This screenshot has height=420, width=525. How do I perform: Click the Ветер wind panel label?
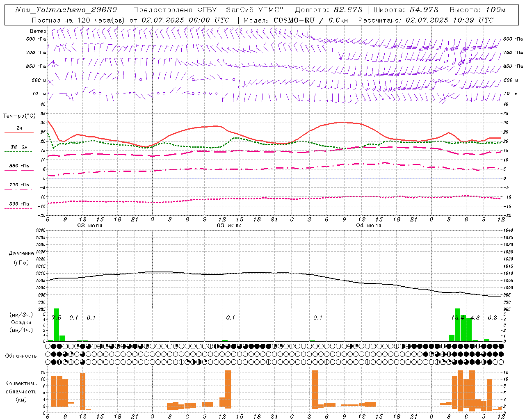38,31
